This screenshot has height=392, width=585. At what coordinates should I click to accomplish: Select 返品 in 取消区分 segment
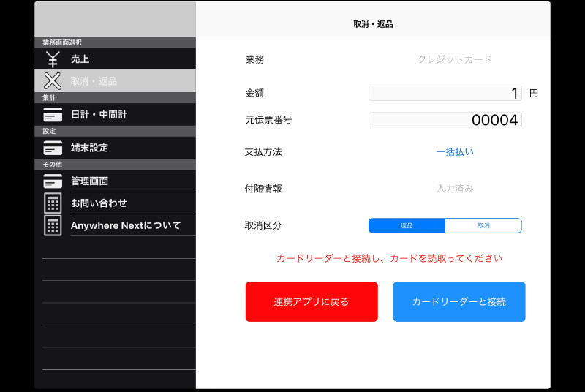(407, 226)
